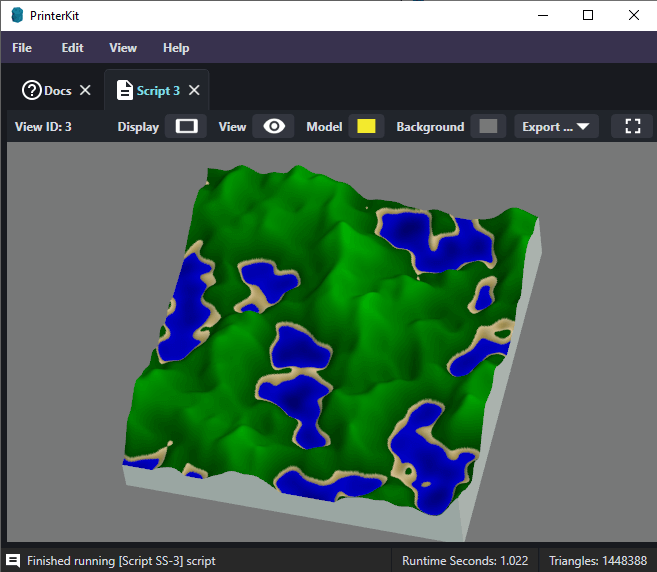Switch to the Docs tab
The image size is (657, 572).
[57, 91]
